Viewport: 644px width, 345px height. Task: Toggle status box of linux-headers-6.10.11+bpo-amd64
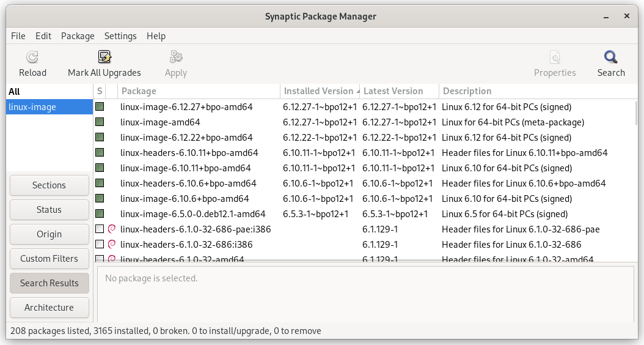[x=100, y=152]
